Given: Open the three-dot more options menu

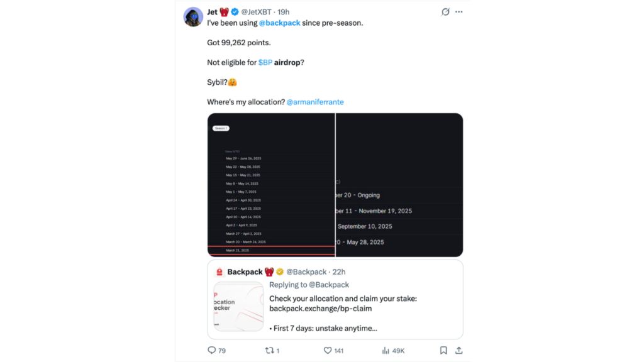Looking at the screenshot, I should pyautogui.click(x=459, y=12).
